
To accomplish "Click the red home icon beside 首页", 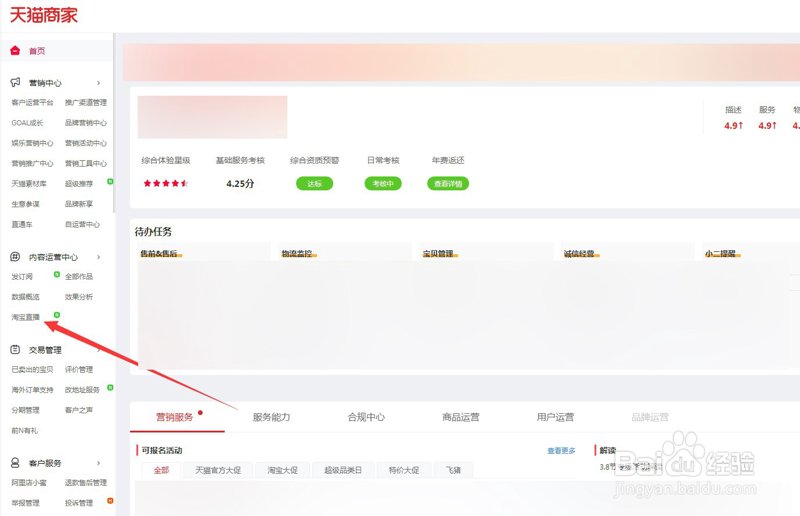I will tap(15, 51).
